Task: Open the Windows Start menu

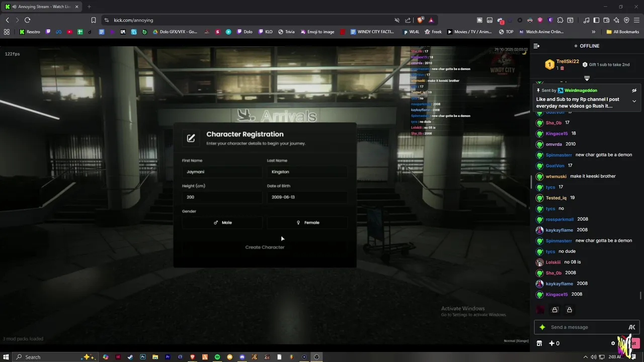Action: tap(7, 357)
